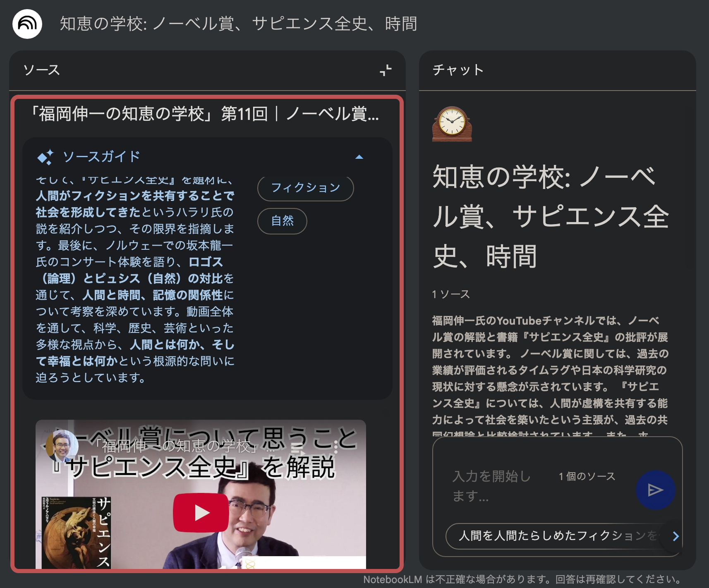Click the サピエンス全史 video thumbnail
This screenshot has height=588, width=709.
(201, 495)
